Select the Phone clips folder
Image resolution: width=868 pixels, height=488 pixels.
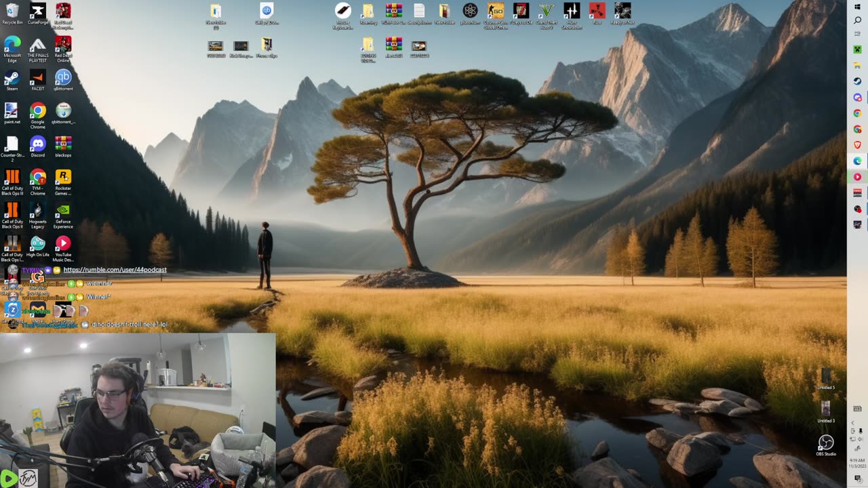(267, 47)
